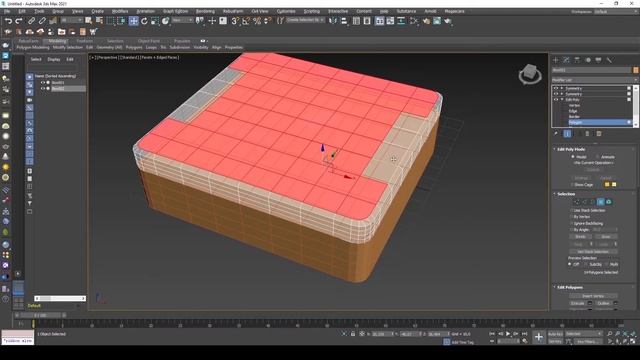Click the Undo arrow in the main toolbar
The width and height of the screenshot is (640, 360).
(8, 21)
